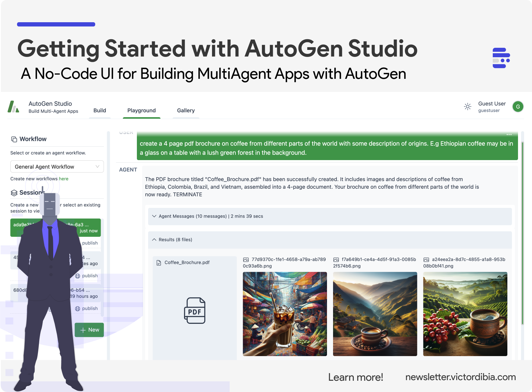Image resolution: width=532 pixels, height=392 pixels.
Task: Click the globe icon beside middle session publish
Action: [x=78, y=276]
